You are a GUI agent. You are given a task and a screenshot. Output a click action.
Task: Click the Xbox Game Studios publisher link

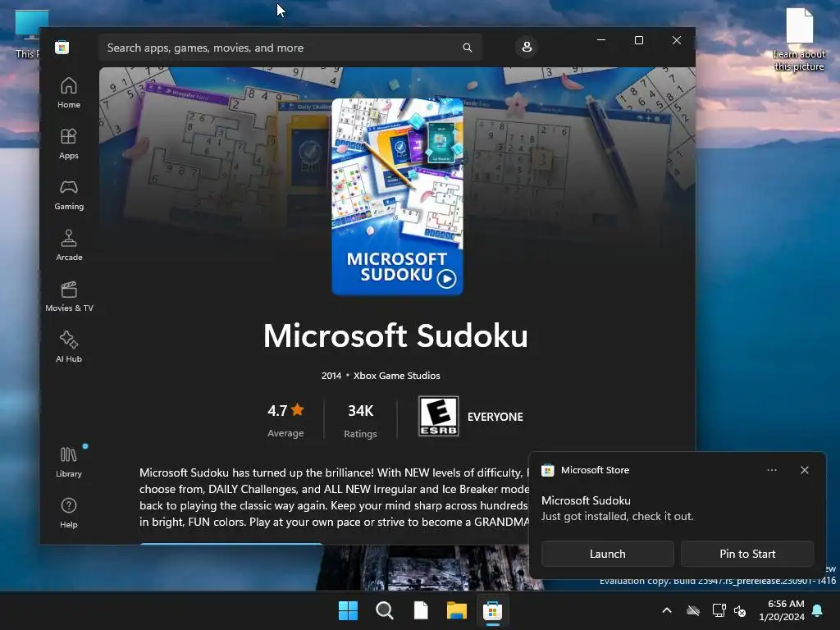(x=396, y=376)
